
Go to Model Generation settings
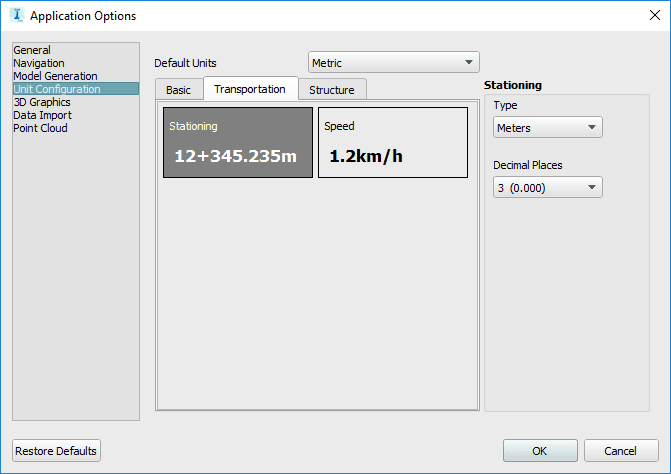(x=55, y=76)
